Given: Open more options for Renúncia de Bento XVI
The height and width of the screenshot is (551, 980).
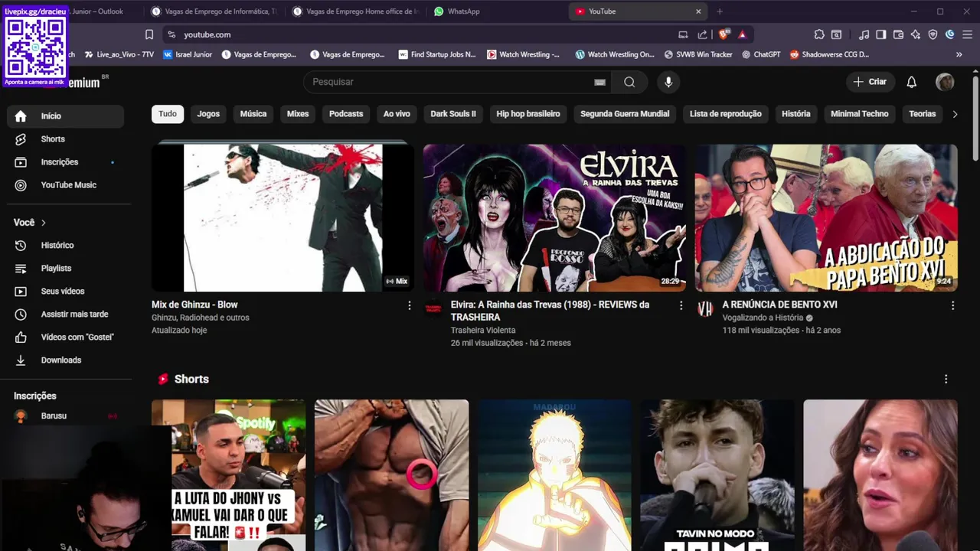Looking at the screenshot, I should 952,305.
